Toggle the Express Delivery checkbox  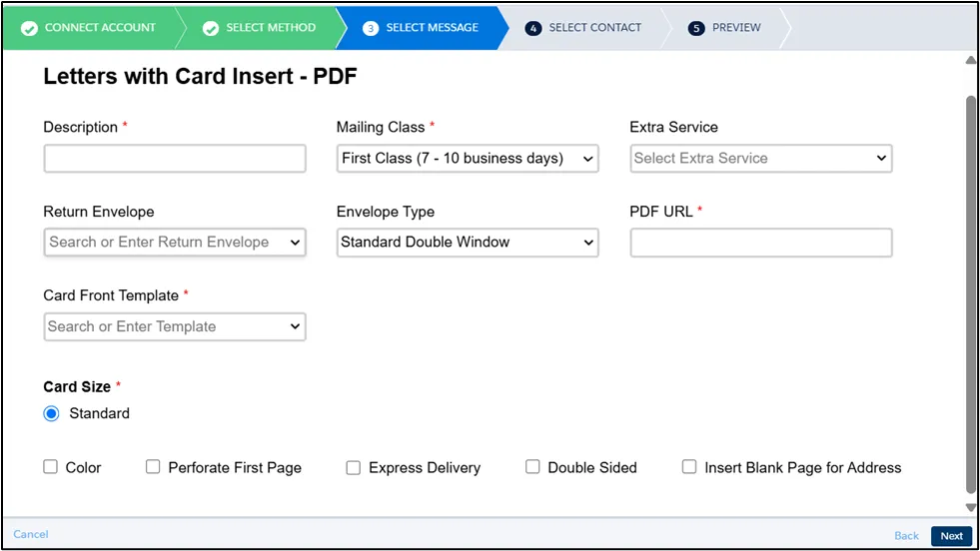[x=354, y=467]
